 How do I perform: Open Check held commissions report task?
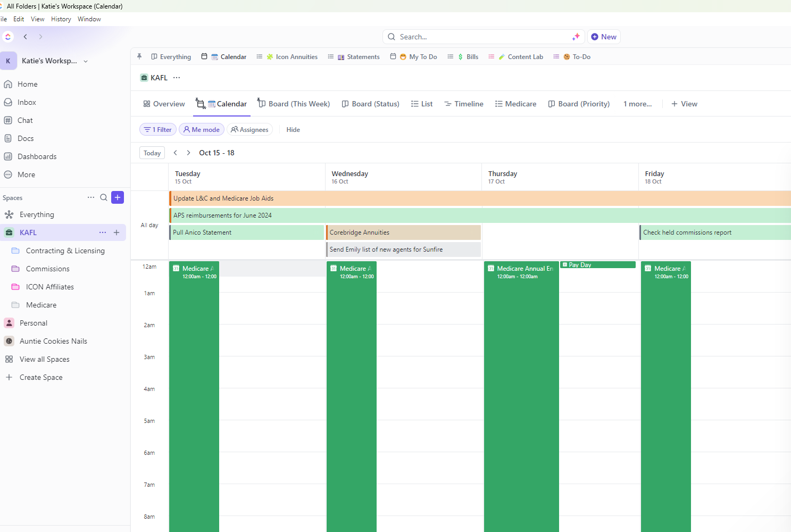click(x=715, y=232)
